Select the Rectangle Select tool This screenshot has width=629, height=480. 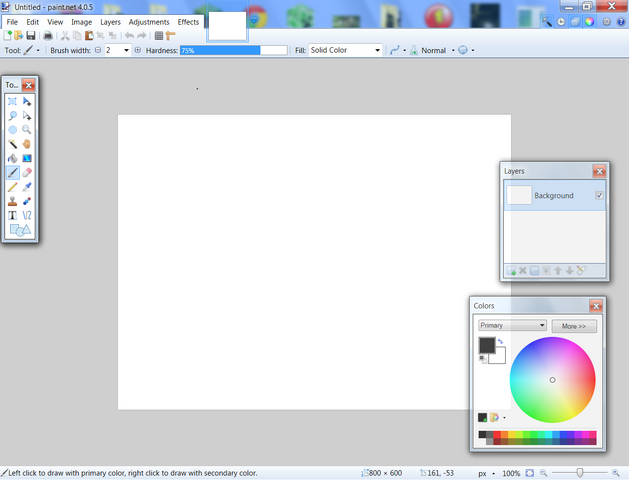(x=12, y=101)
